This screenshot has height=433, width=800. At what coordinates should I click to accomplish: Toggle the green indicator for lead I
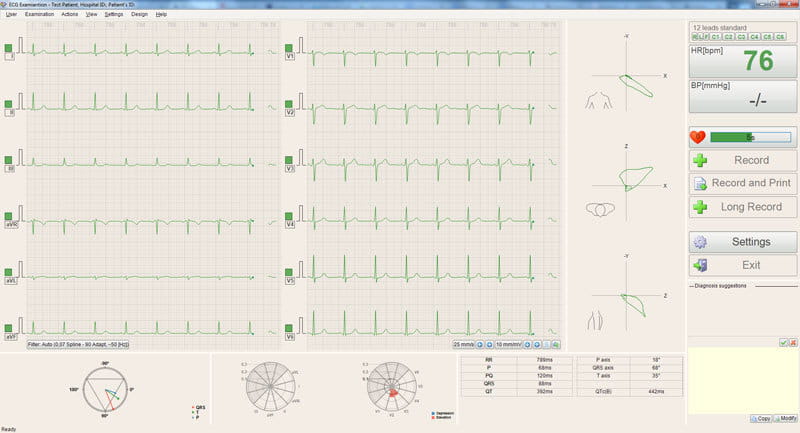(8, 48)
